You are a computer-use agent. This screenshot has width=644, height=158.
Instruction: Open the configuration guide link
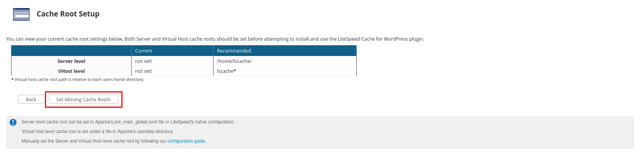tap(186, 141)
